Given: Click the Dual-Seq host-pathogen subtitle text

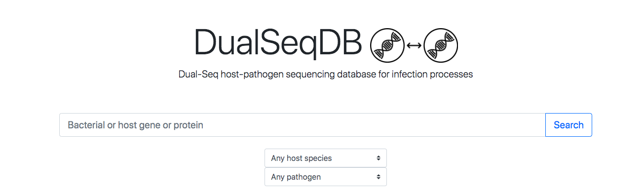Looking at the screenshot, I should point(326,75).
